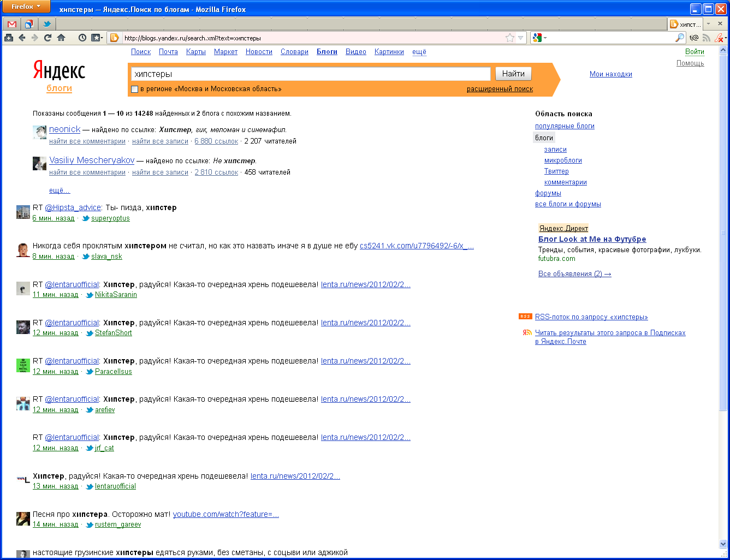This screenshot has width=730, height=560.
Task: Go to the Home page
Action: pyautogui.click(x=61, y=38)
